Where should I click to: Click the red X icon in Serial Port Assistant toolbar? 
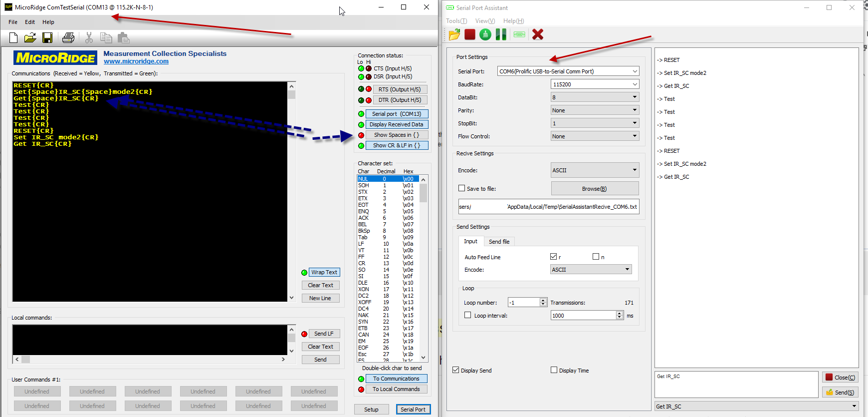coord(538,34)
